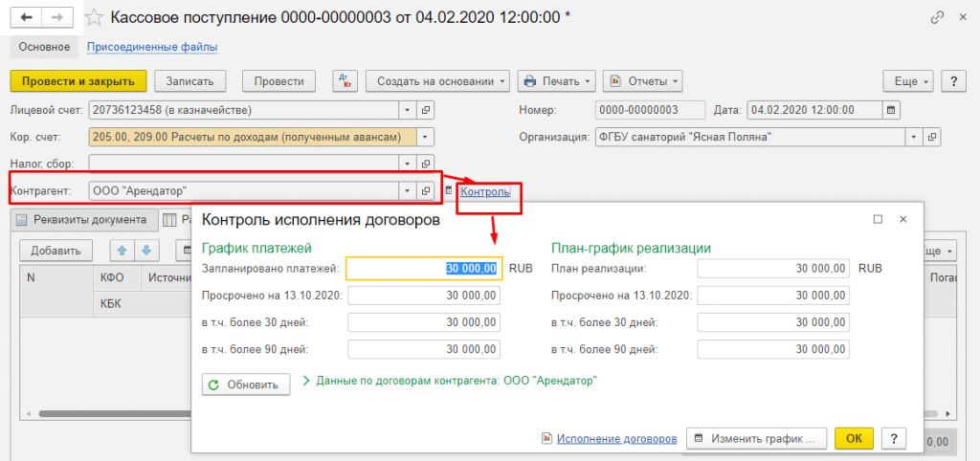
Task: Move row down with the down arrow
Action: point(146,251)
